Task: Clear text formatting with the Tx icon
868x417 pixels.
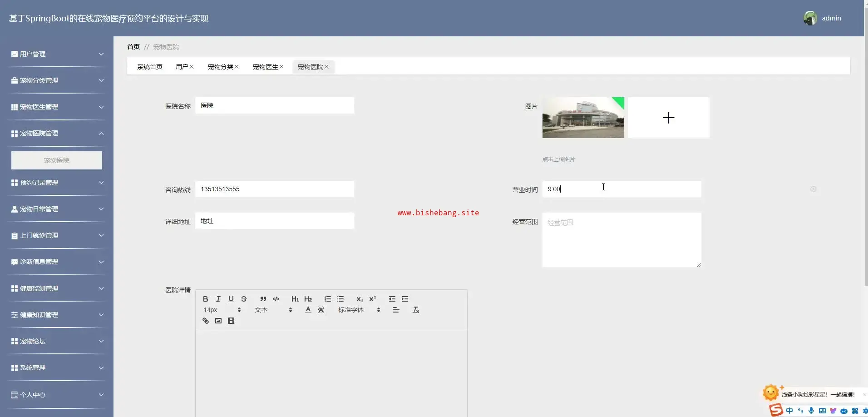Action: [415, 310]
